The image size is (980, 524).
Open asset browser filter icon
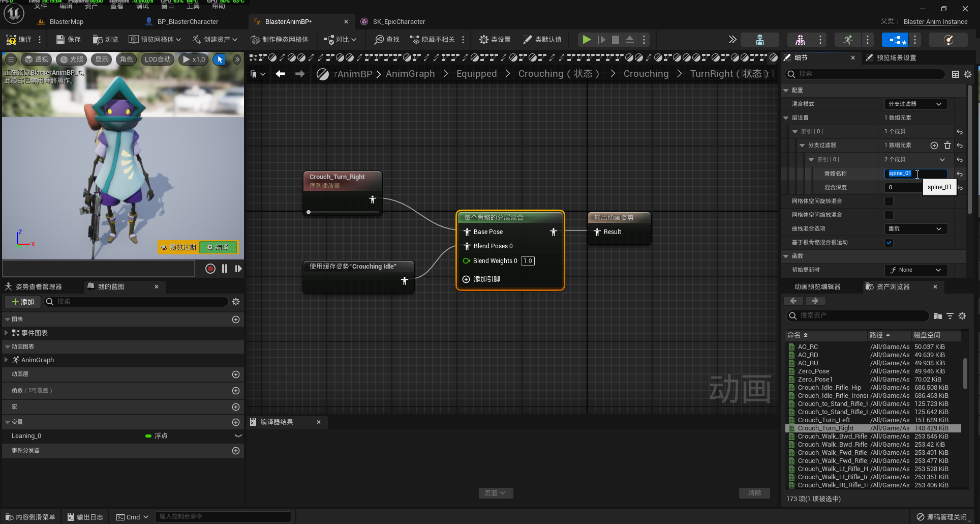950,316
